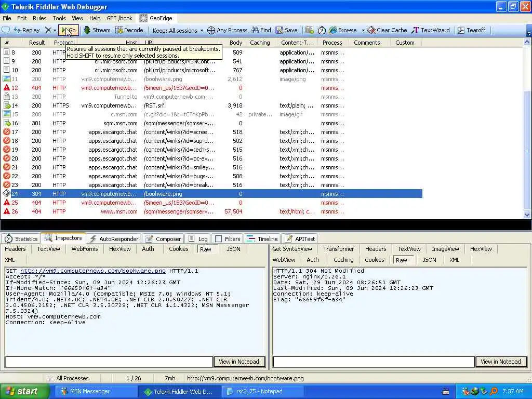
Task: Open the Composer tab
Action: pyautogui.click(x=163, y=239)
